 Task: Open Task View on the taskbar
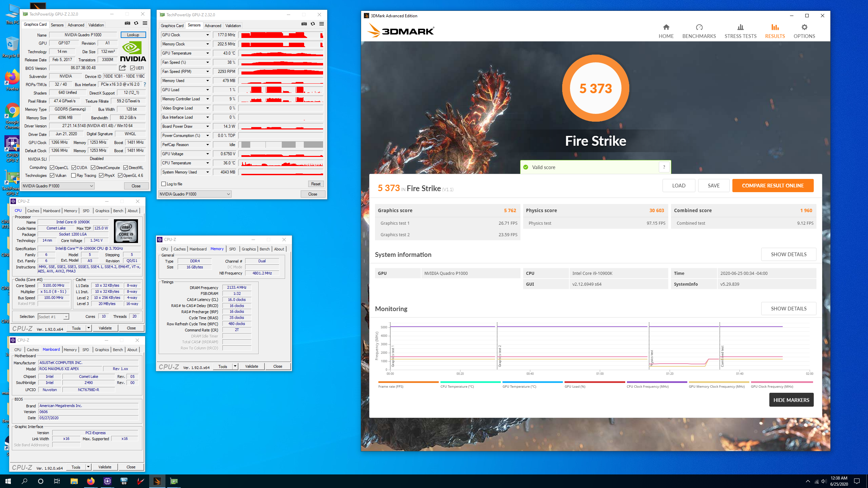click(57, 481)
